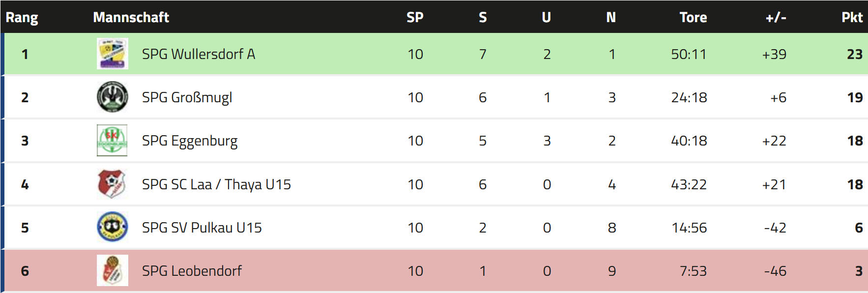Click the SPG Eggenburg club logo
868x293 pixels.
click(112, 141)
